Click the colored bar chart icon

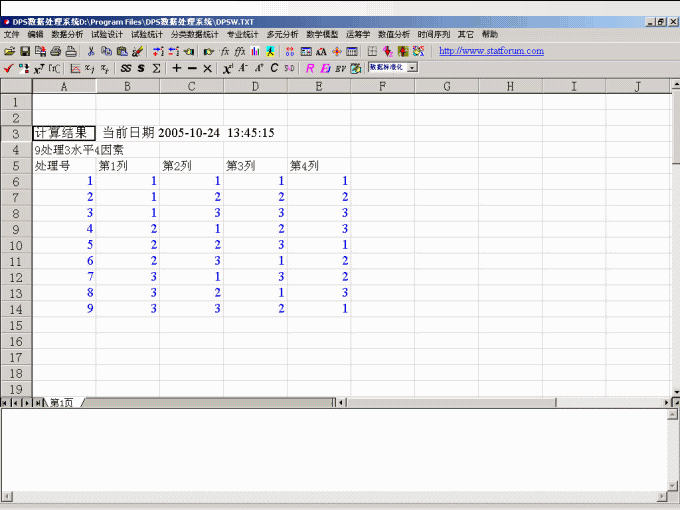pyautogui.click(x=255, y=51)
